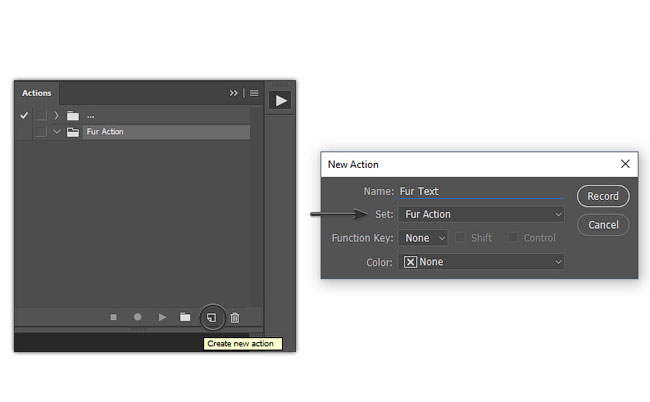The width and height of the screenshot is (650, 402).
Task: Click the delete trash icon in Actions panel
Action: [x=235, y=317]
